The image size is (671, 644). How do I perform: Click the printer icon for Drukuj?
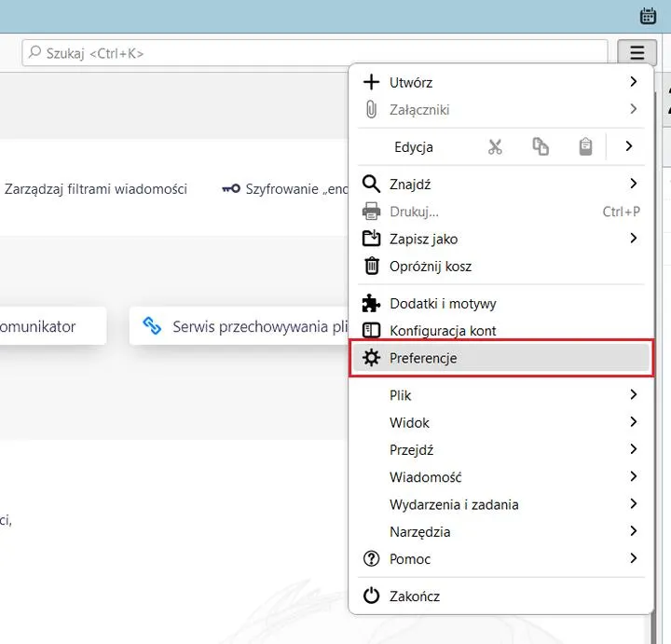point(371,212)
